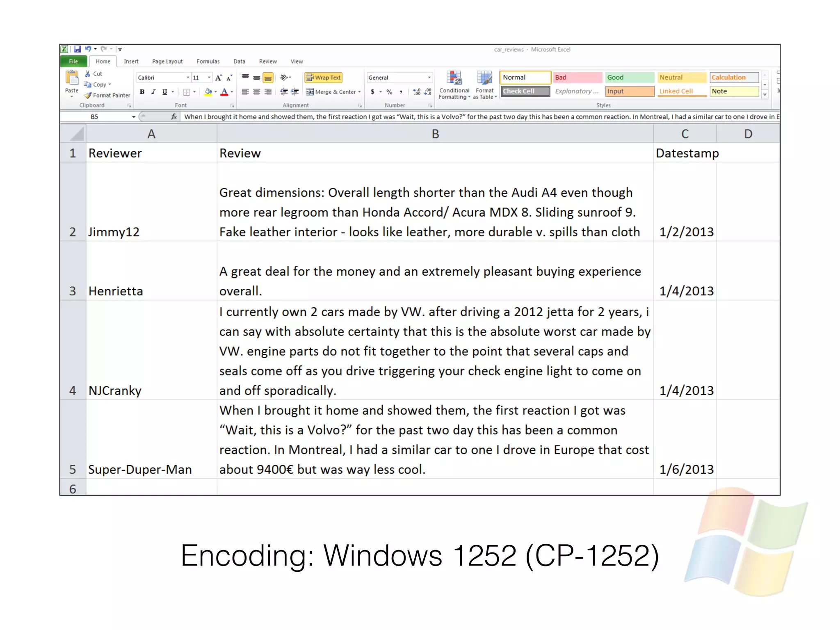Select the column B header
Image resolution: width=840 pixels, height=630 pixels.
435,134
